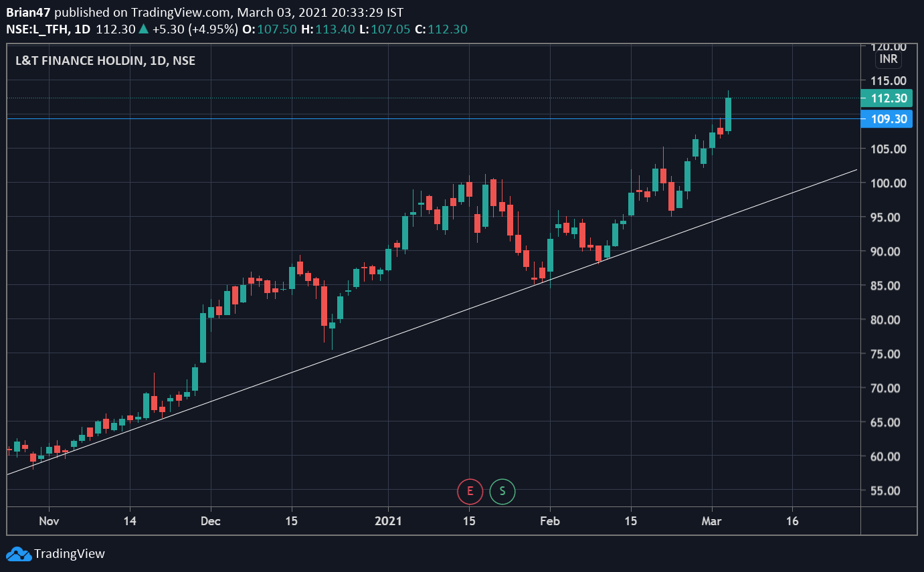This screenshot has height=572, width=924.
Task: Click the Mar label on time axis
Action: tap(712, 521)
